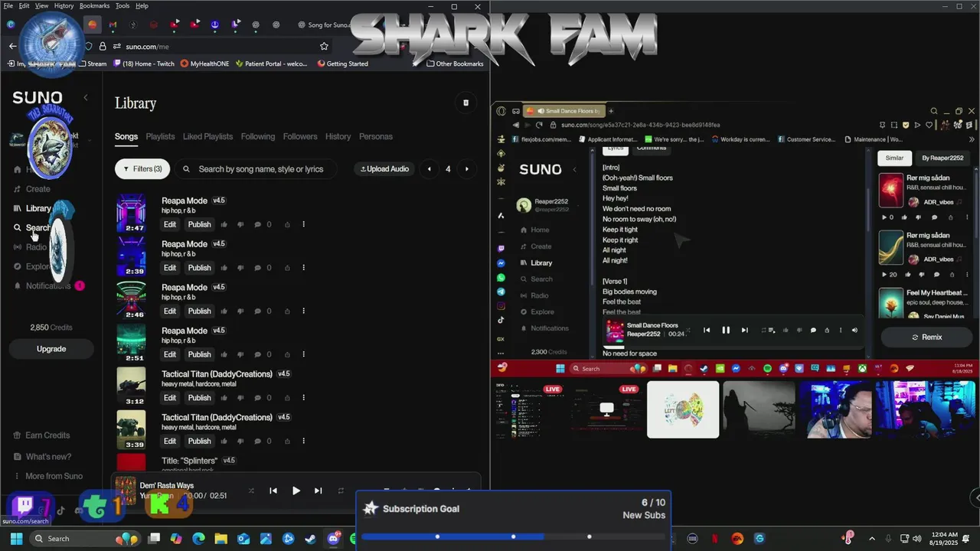Click Upload Audio button
This screenshot has height=551, width=980.
click(385, 169)
